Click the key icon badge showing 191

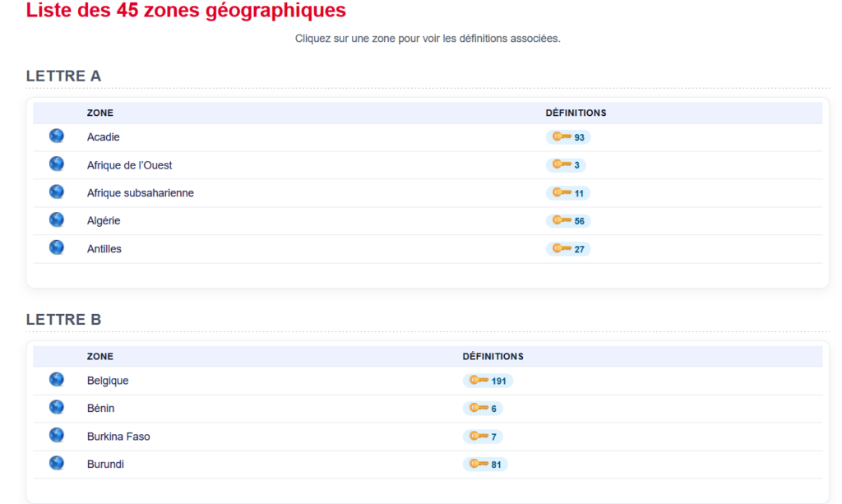[x=488, y=381]
